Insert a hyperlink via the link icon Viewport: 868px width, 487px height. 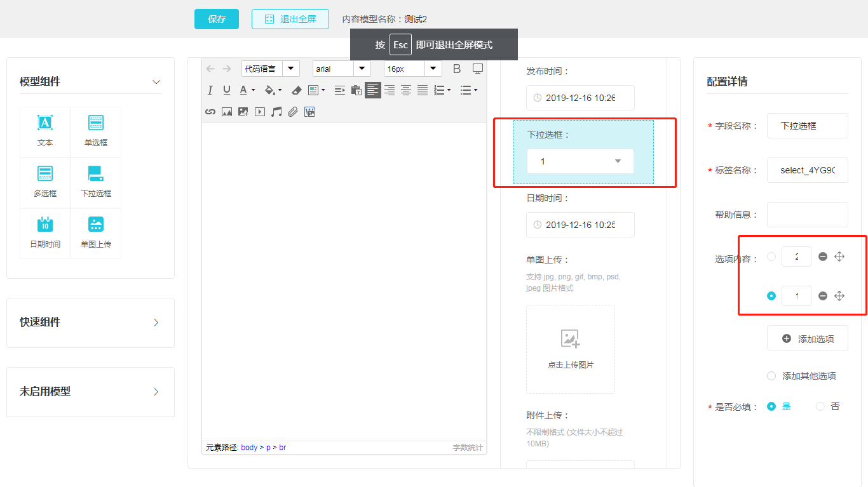(210, 112)
